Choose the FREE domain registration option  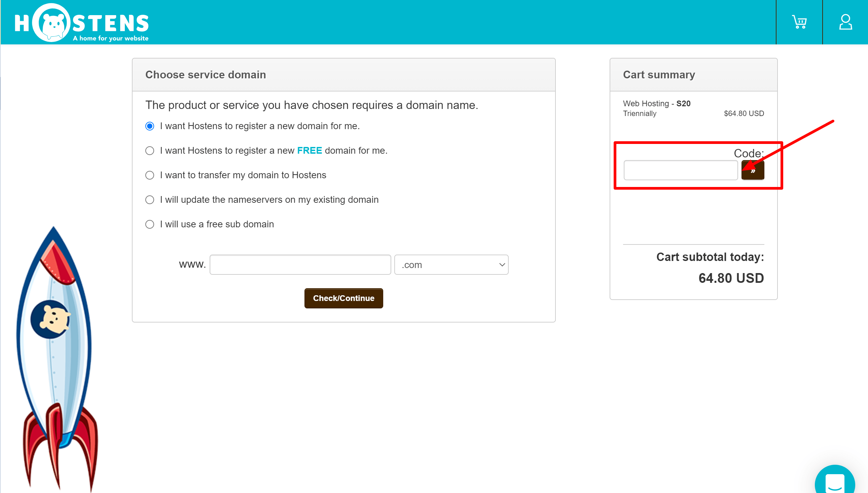click(x=150, y=150)
